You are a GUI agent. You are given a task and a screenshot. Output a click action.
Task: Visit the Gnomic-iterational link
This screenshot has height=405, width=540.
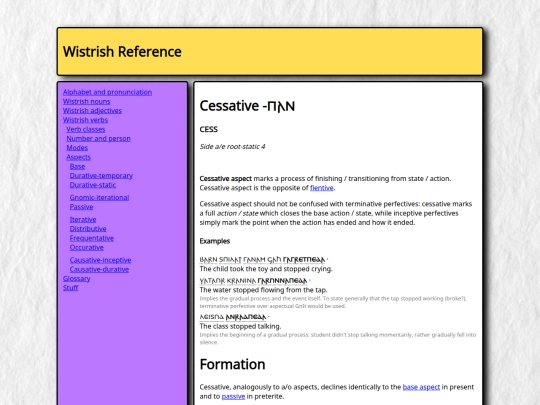tap(99, 198)
